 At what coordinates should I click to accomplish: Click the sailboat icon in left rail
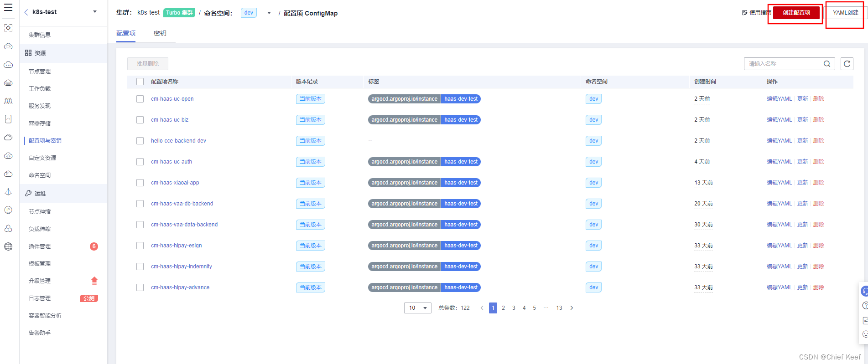[x=8, y=192]
